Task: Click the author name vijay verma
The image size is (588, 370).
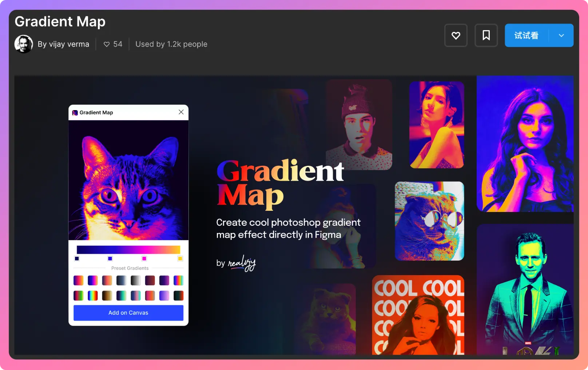Action: (x=63, y=44)
